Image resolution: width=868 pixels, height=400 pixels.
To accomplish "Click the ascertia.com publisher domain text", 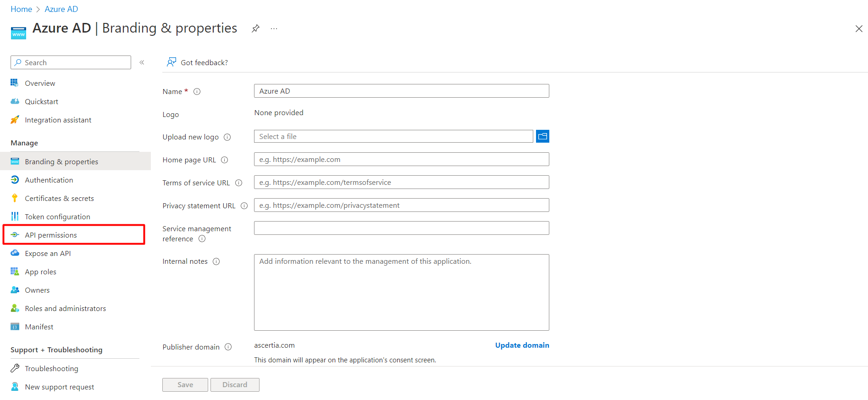I will 274,345.
